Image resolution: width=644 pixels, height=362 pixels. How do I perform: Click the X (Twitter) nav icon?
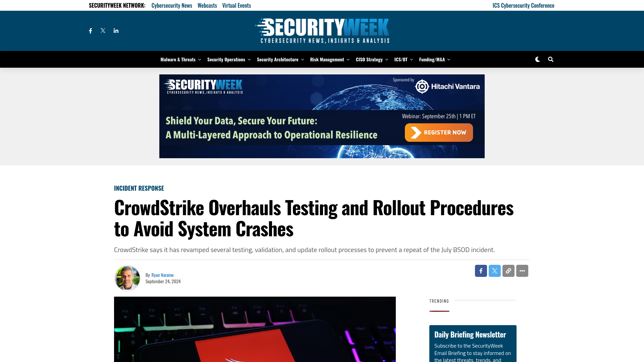point(103,31)
